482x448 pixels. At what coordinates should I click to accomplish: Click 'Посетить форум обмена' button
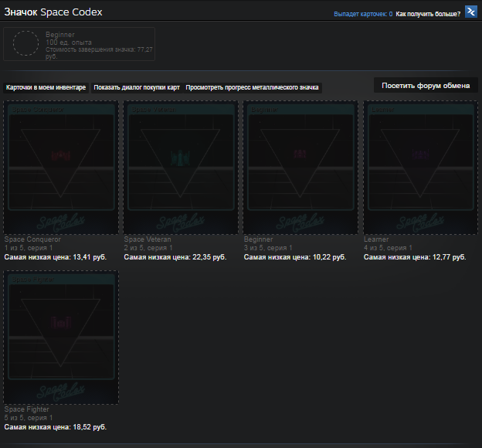coord(426,86)
